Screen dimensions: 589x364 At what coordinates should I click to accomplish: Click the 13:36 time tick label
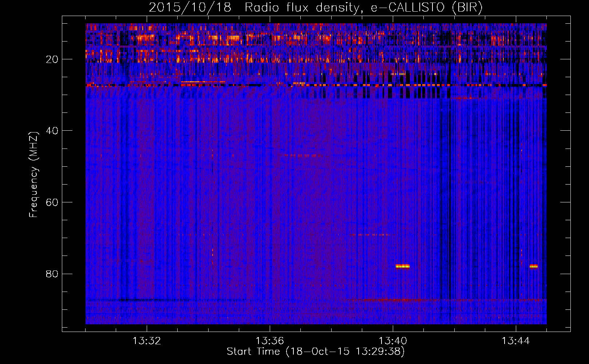point(270,341)
